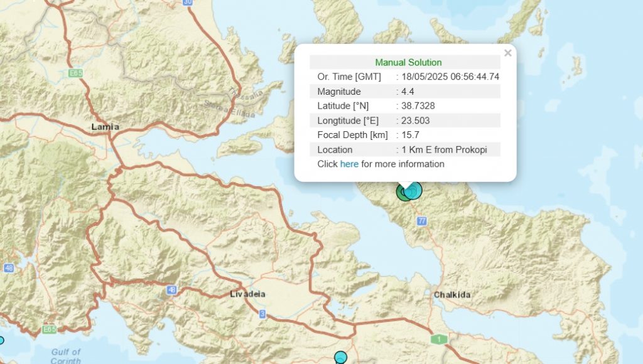Click the Lamia city label
Screen dimensions: 643x364
click(x=105, y=127)
